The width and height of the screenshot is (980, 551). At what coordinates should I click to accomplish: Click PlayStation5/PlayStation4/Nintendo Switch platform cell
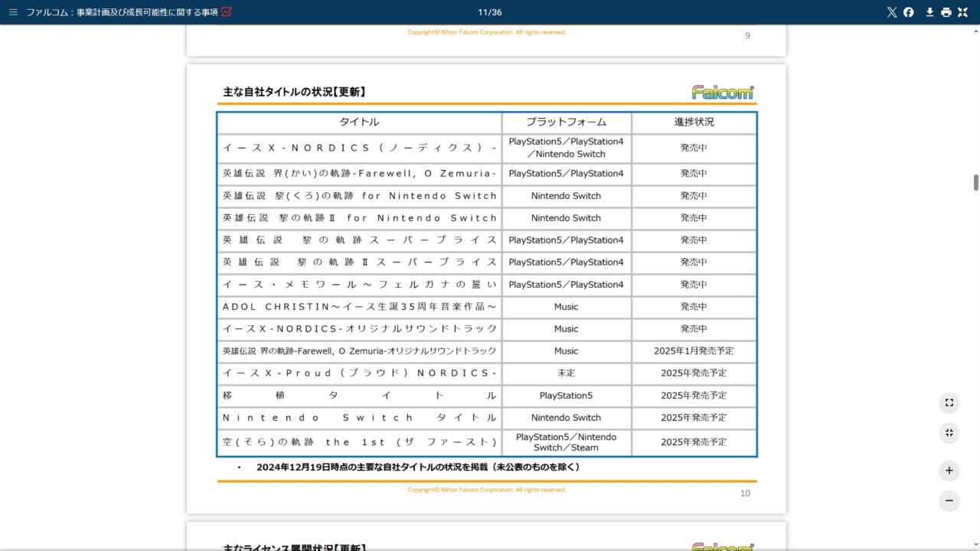(x=567, y=148)
